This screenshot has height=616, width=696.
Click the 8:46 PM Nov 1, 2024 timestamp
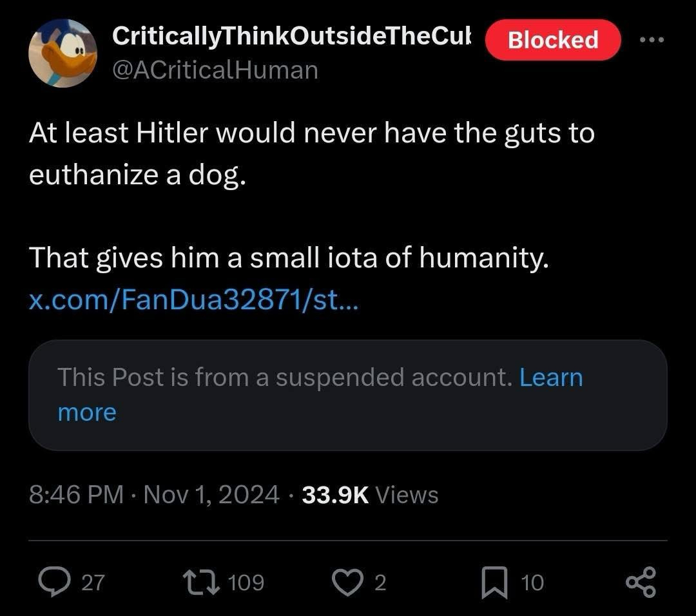coord(155,495)
